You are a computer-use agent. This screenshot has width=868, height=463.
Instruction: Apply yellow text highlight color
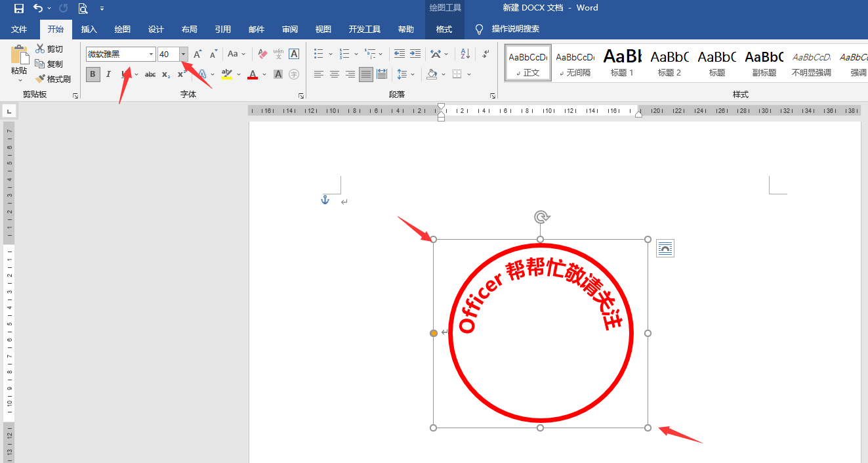[227, 74]
